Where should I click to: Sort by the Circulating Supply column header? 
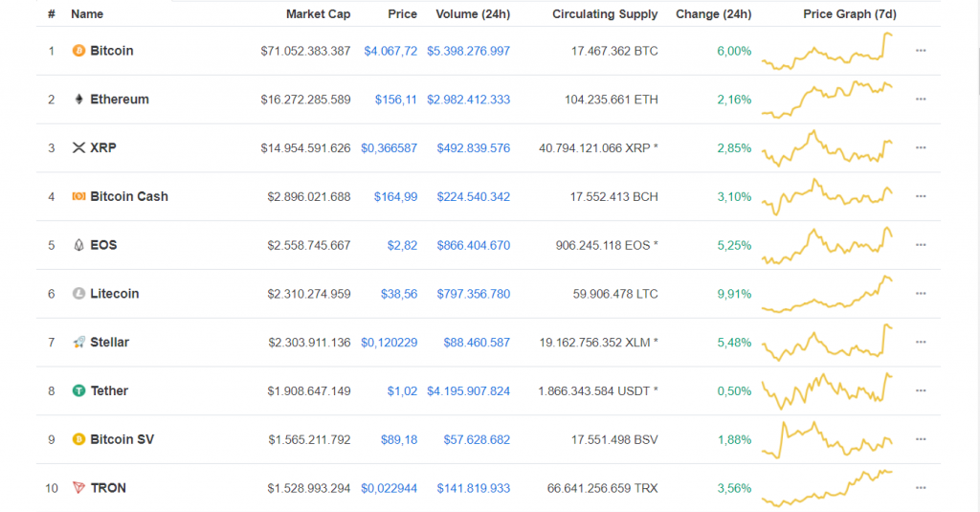click(x=605, y=13)
